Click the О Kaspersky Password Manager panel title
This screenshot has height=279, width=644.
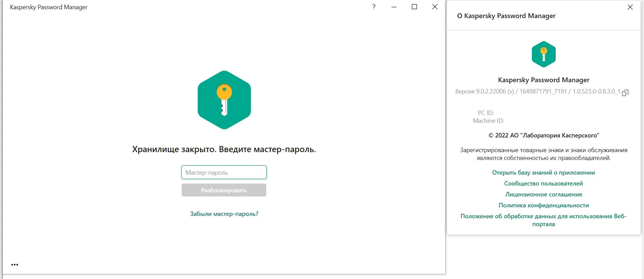click(506, 16)
